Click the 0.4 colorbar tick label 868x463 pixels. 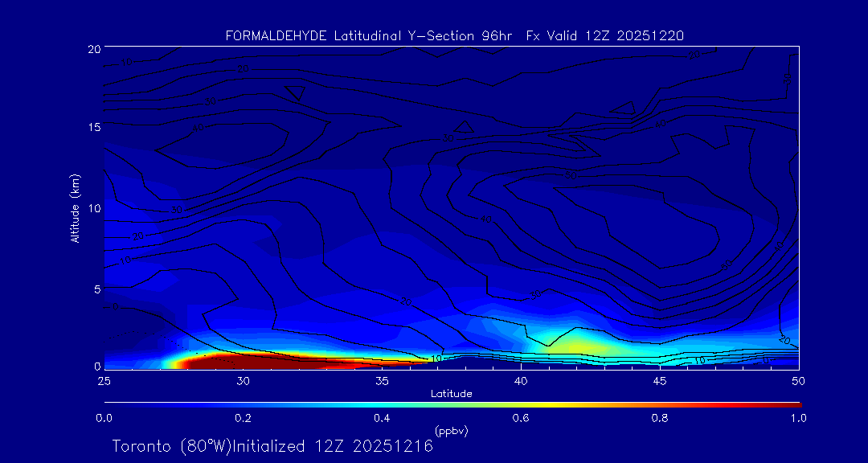pyautogui.click(x=382, y=418)
